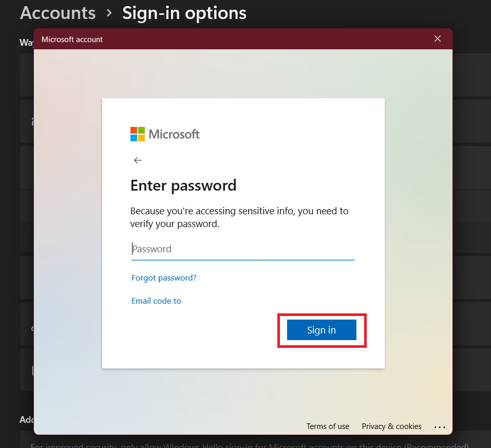Click the Enter password heading
This screenshot has height=448, width=491.
pos(183,185)
